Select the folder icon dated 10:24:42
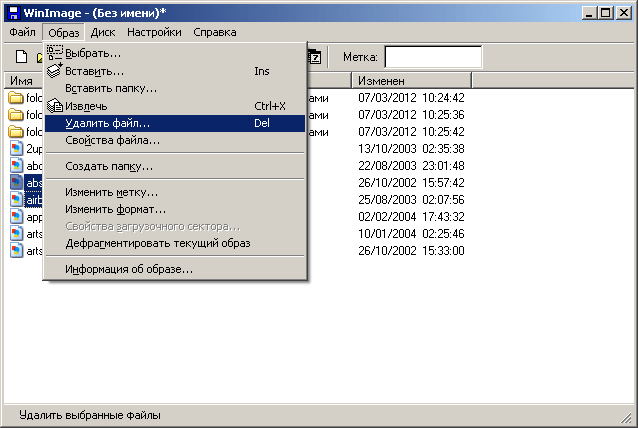Screen dimensions: 638x428 tap(16, 98)
